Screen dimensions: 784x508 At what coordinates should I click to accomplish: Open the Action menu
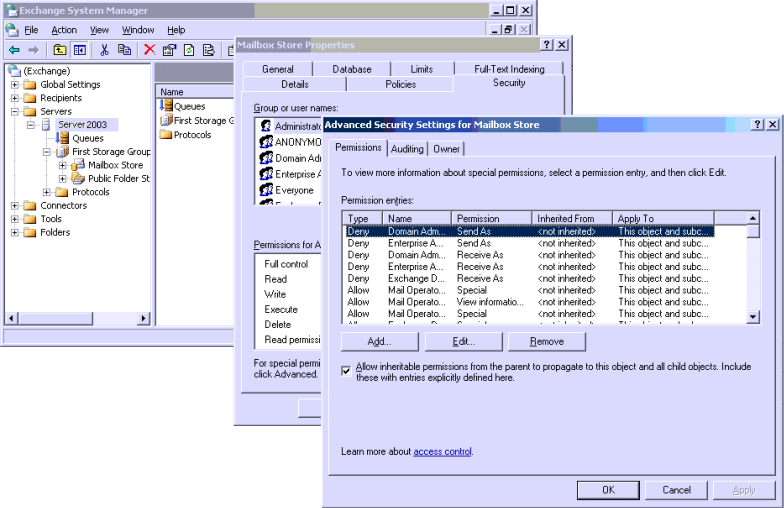pyautogui.click(x=64, y=30)
